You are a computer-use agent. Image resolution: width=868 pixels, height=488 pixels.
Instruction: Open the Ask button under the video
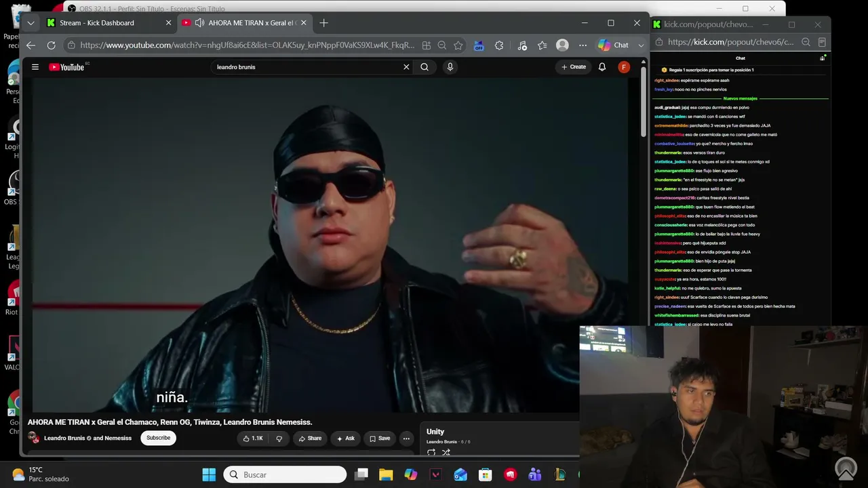coord(346,439)
